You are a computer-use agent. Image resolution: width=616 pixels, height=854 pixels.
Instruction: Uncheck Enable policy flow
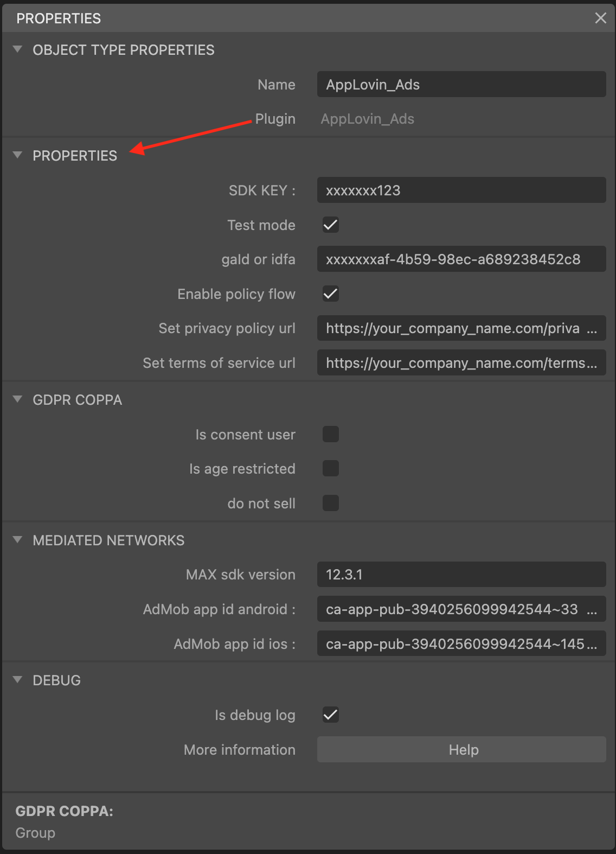click(330, 294)
